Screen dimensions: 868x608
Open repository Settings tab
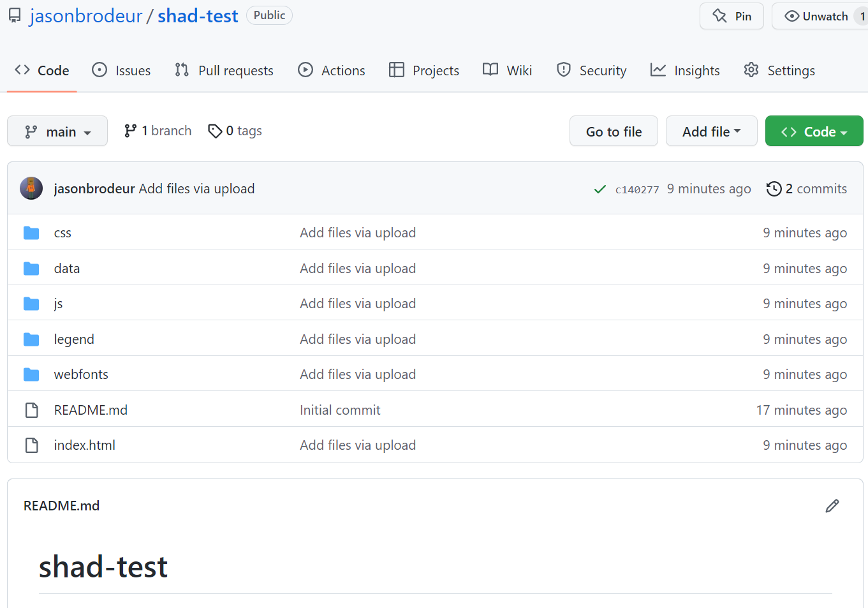(779, 70)
